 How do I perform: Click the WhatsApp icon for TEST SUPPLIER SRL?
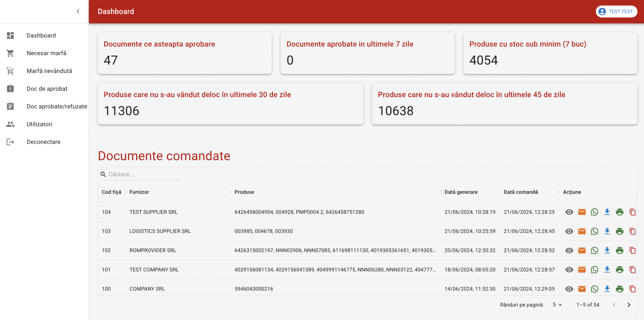tap(594, 212)
